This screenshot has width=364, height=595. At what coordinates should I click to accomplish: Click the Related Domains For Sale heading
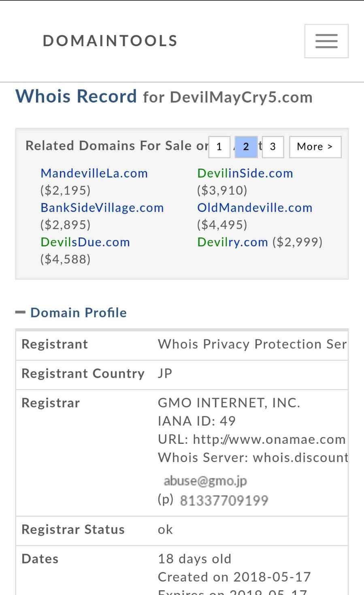(x=117, y=146)
